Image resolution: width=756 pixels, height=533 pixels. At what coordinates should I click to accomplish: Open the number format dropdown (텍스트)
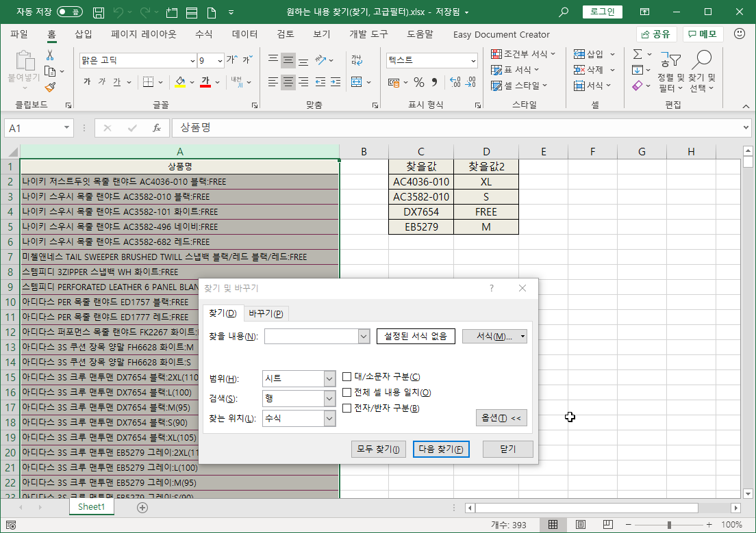coord(473,60)
